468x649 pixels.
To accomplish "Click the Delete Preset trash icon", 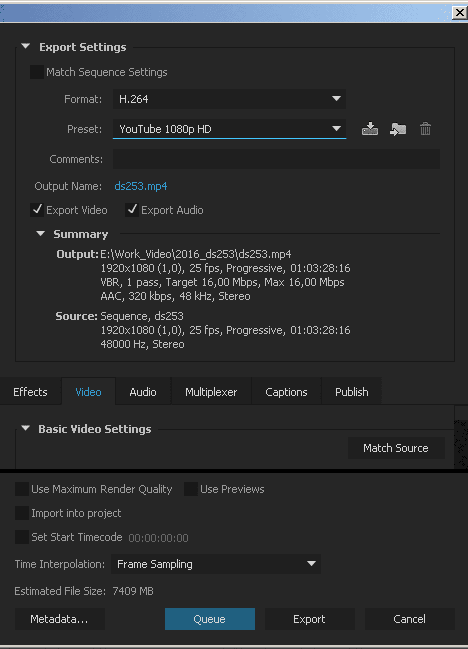I will pos(425,129).
